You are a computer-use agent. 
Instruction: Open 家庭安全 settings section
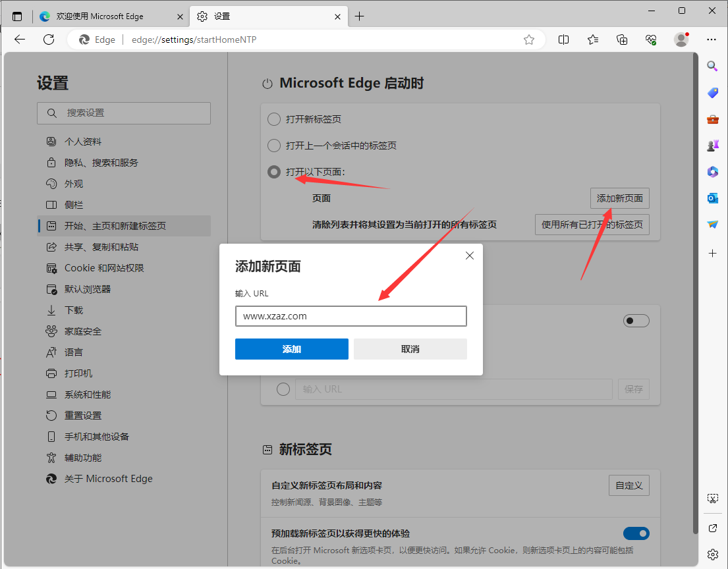click(x=123, y=331)
